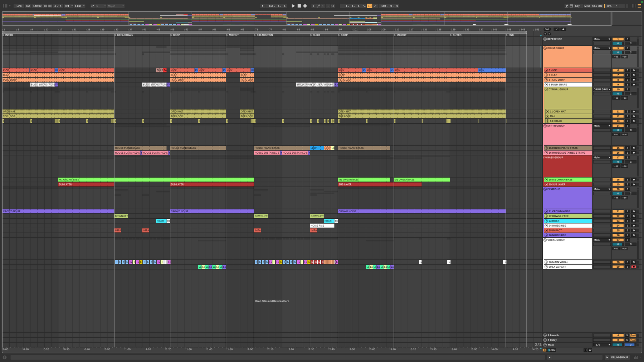Screen dimensions: 644x362
Task: Open CYMBAL GROUP output routing dropdown
Action: (602, 89)
